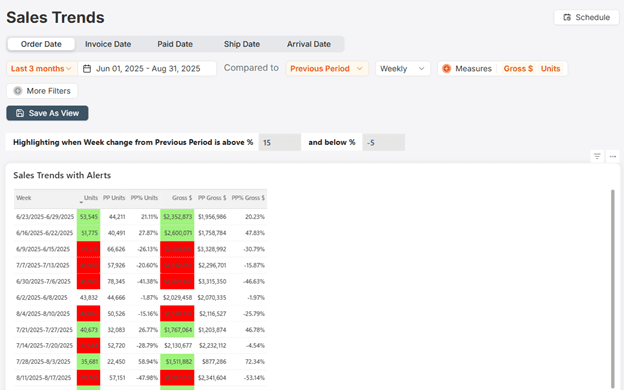The height and width of the screenshot is (390, 624).
Task: Select the 7/14/2025-7/20/2025 week row
Action: 140,345
